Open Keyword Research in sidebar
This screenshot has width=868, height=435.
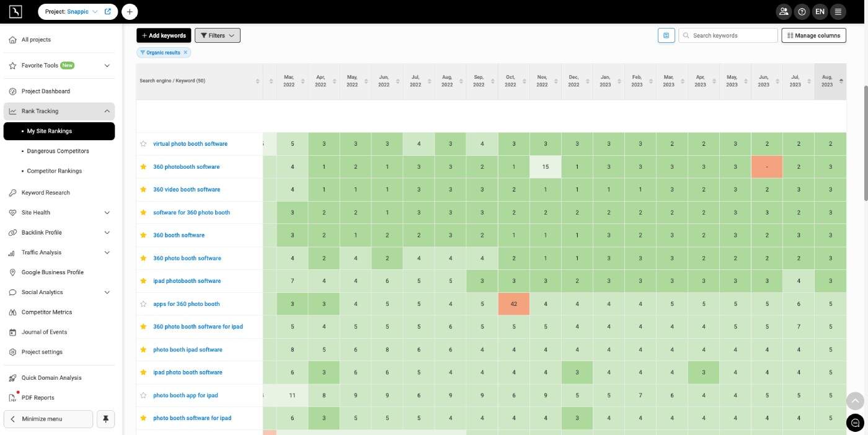45,192
